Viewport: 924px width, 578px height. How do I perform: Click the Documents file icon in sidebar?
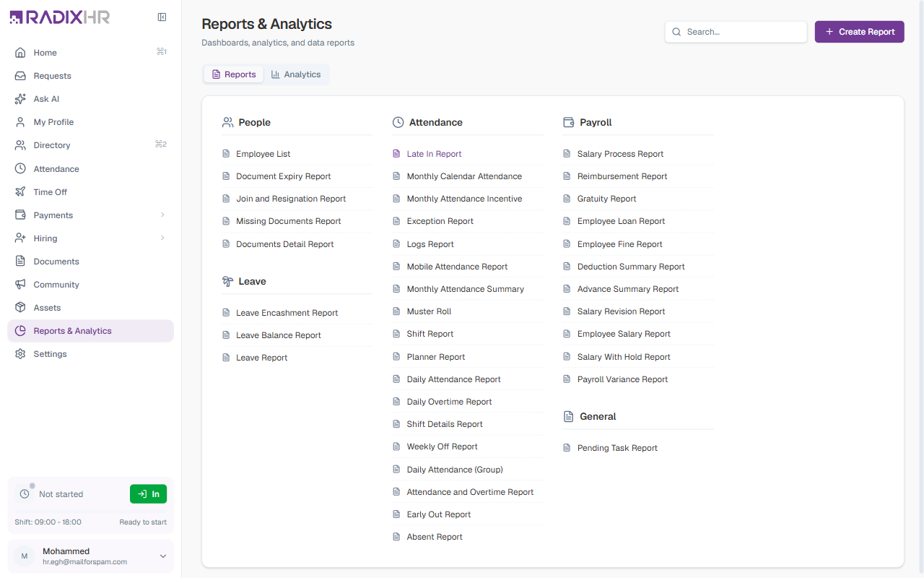(20, 262)
